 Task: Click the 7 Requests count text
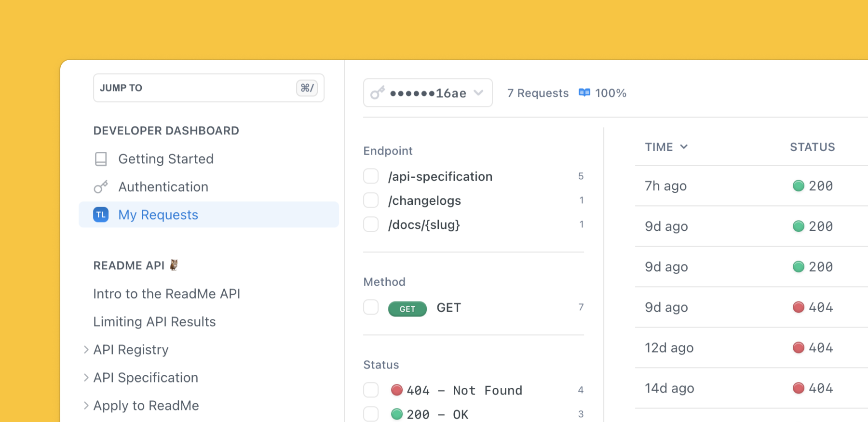click(538, 93)
